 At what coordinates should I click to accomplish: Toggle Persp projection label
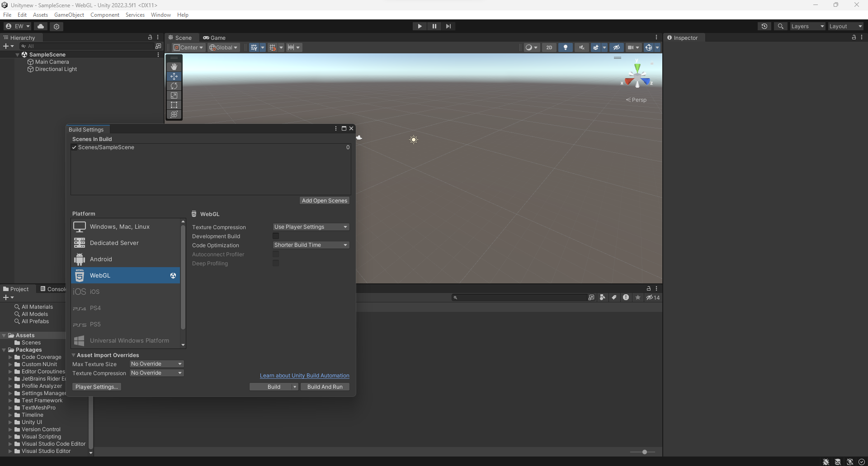(x=637, y=100)
